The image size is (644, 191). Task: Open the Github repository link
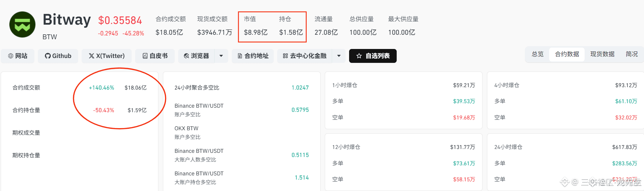58,56
